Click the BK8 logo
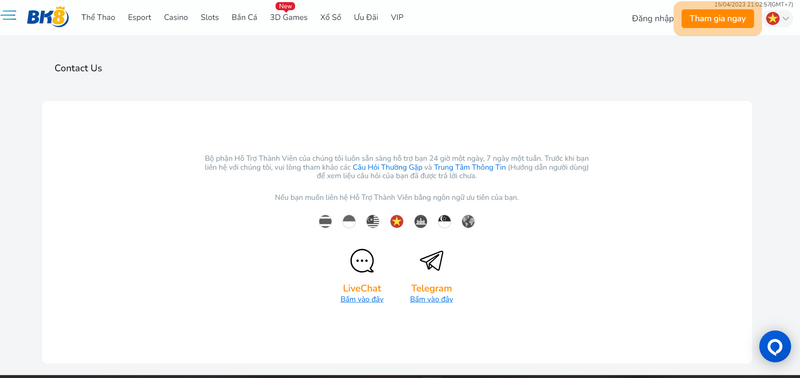Screen dimensions: 800x378 click(47, 17)
